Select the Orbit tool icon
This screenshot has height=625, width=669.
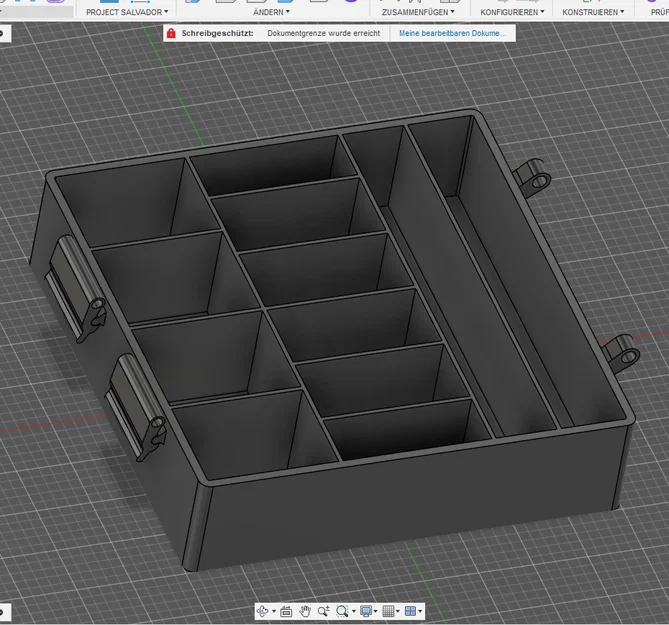point(262,611)
